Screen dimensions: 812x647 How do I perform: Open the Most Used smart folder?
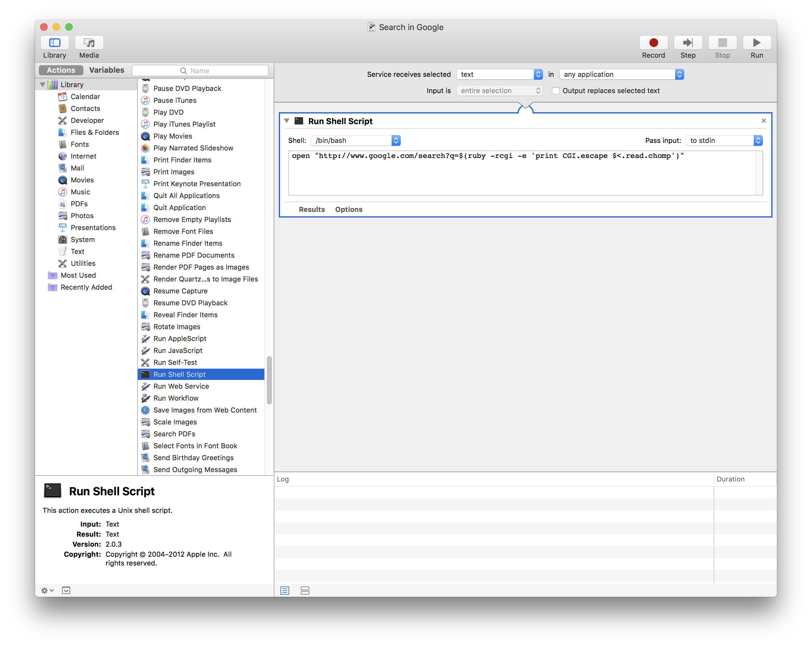click(78, 275)
